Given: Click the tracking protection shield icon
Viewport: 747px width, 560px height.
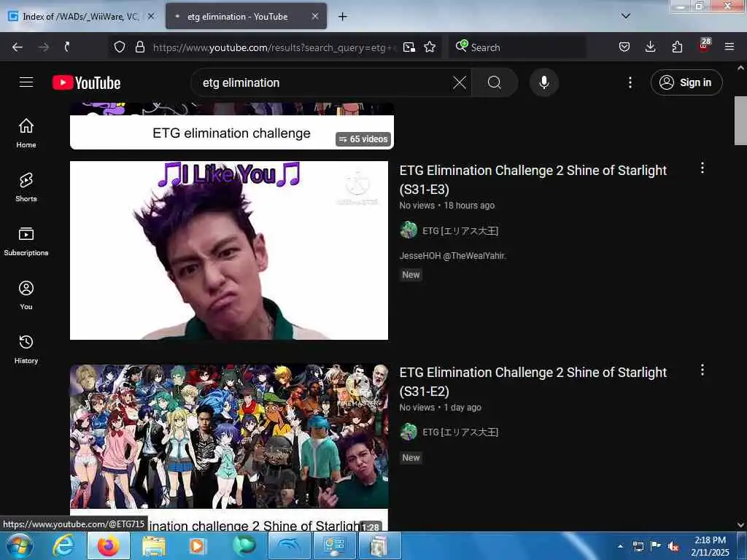Looking at the screenshot, I should pos(119,47).
